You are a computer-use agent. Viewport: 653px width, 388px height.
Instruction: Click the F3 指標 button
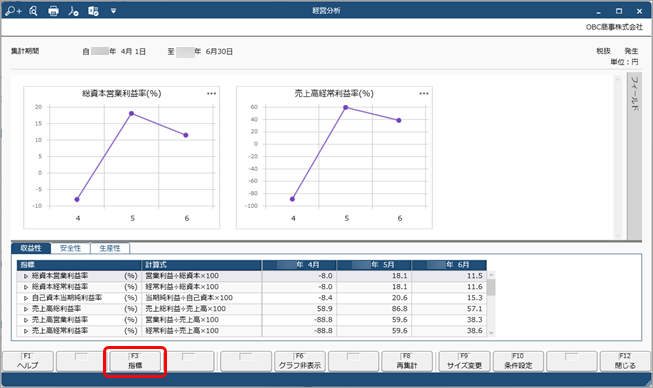[x=135, y=361]
